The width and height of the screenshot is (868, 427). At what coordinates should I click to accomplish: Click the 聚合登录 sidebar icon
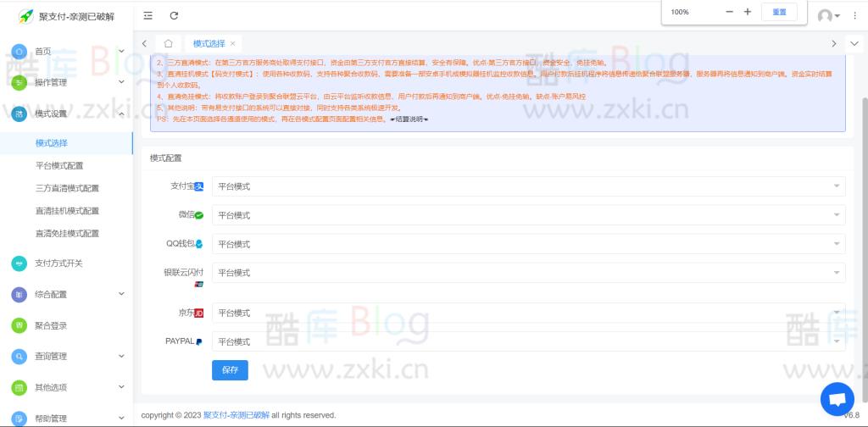click(x=19, y=325)
